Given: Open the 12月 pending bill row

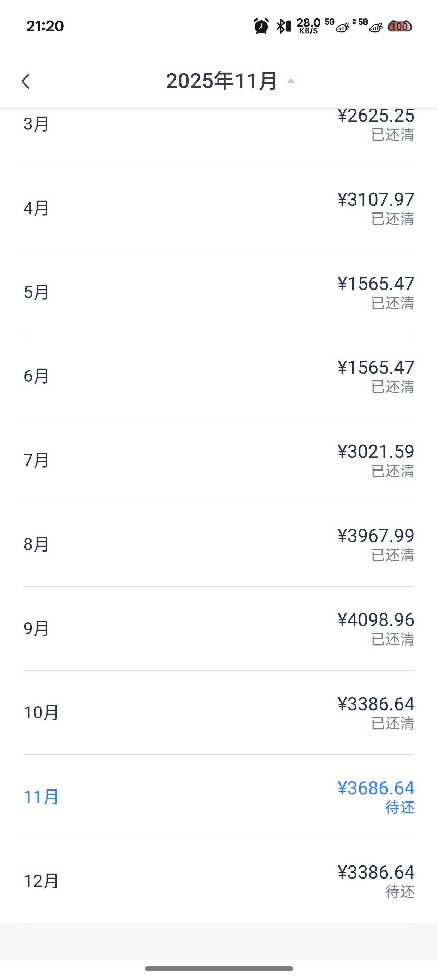Looking at the screenshot, I should 219,881.
